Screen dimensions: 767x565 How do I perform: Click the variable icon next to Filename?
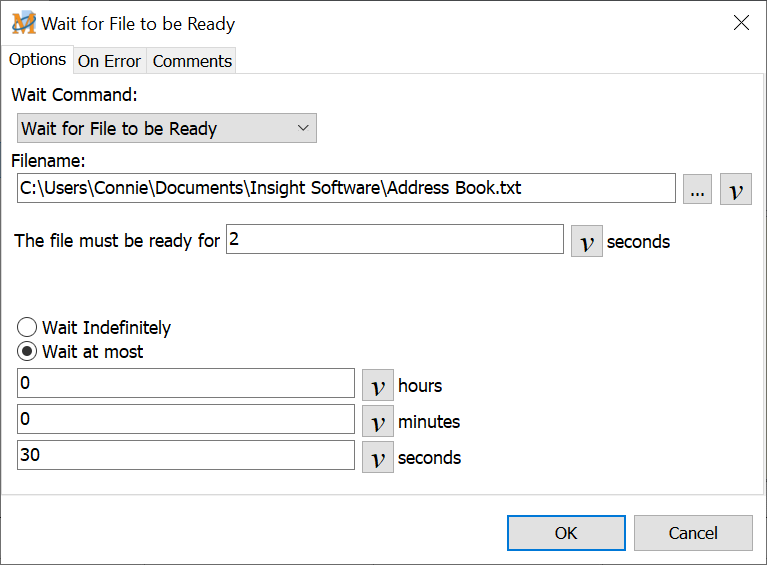(735, 189)
